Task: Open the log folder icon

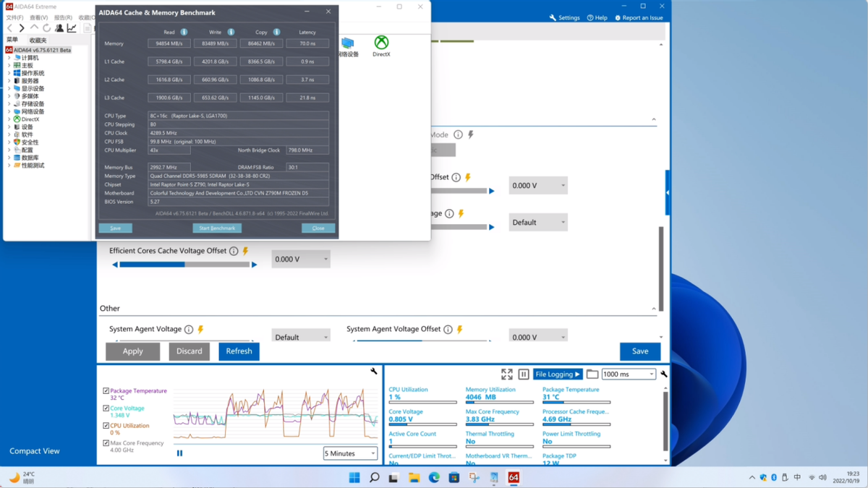Action: coord(592,374)
